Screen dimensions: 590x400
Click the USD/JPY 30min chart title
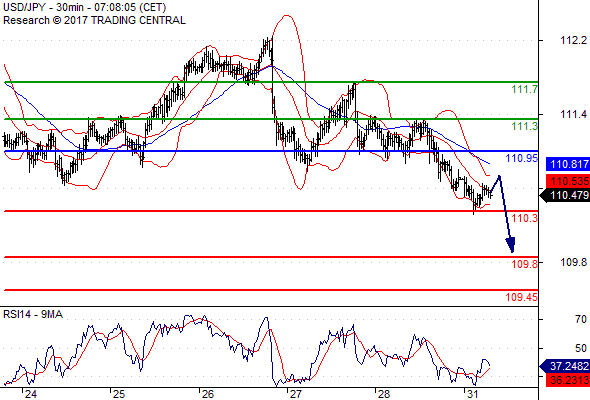tap(85, 8)
